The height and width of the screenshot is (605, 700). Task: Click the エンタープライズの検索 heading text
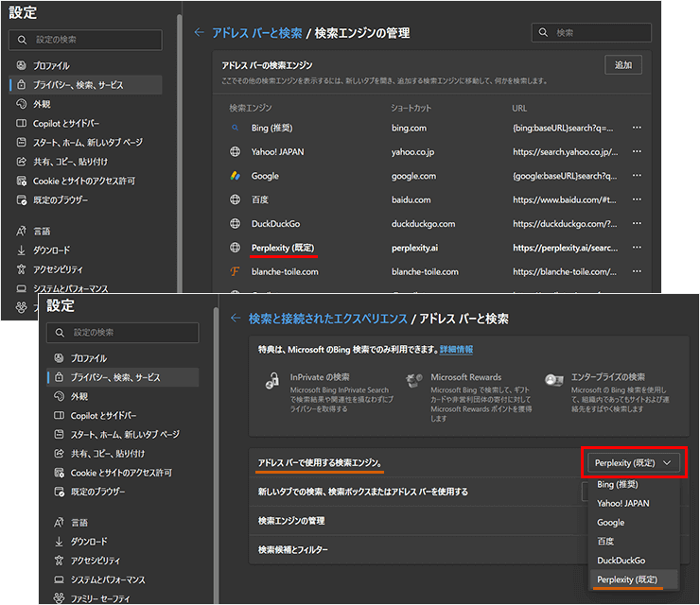pyautogui.click(x=608, y=377)
